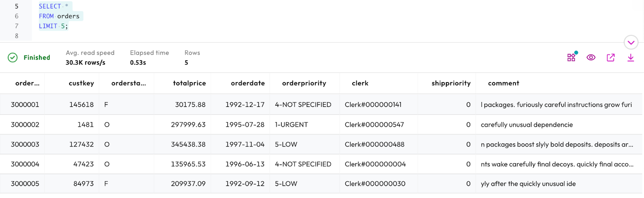Download the query results

point(631,57)
